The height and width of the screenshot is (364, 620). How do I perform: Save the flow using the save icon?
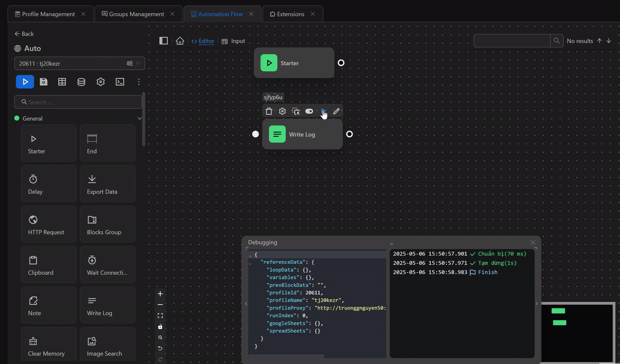pos(43,81)
